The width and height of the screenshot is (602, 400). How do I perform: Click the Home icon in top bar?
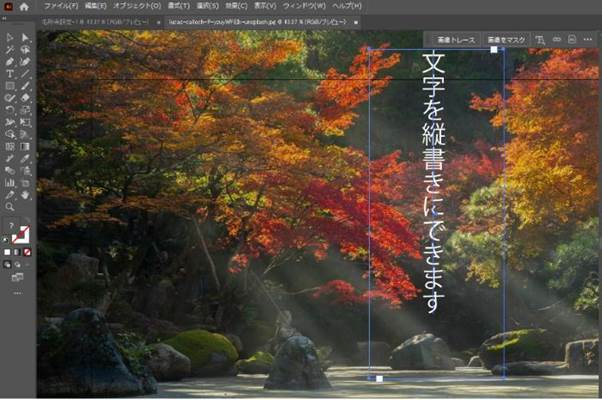[x=25, y=6]
